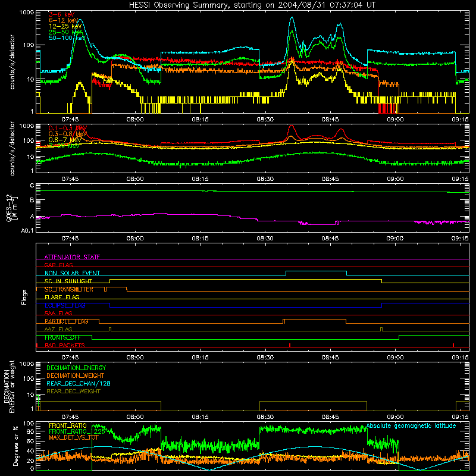Click the BAD_PACKETS red tick near 09:13
The width and height of the screenshot is (476, 476).
tap(453, 345)
